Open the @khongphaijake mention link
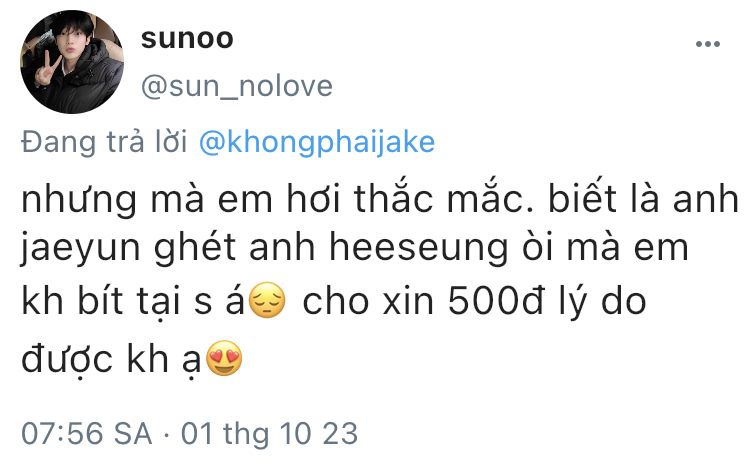This screenshot has width=750, height=464. tap(317, 142)
